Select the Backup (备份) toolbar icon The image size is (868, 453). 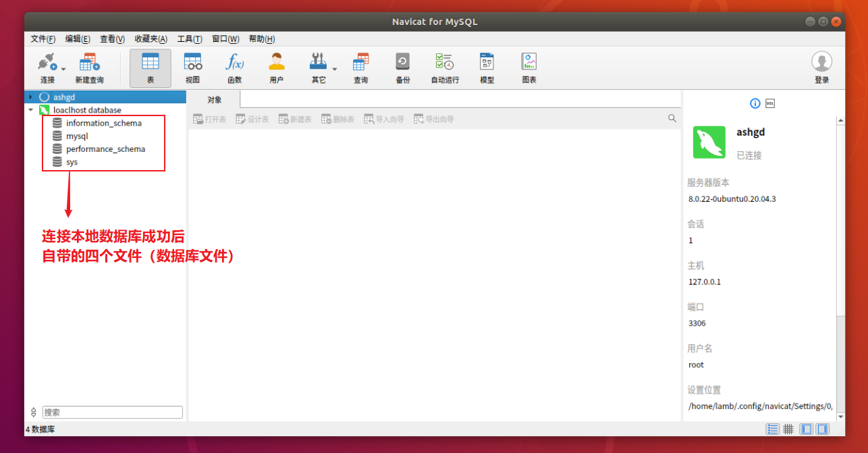402,68
